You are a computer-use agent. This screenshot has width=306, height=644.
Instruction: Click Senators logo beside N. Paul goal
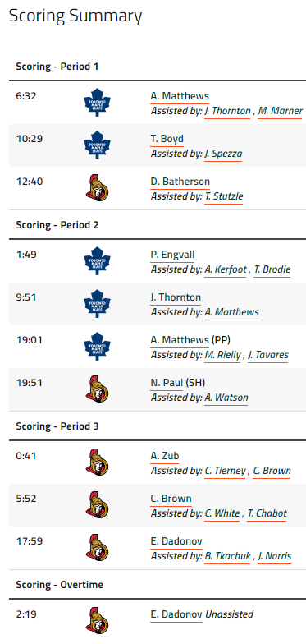coord(97,389)
